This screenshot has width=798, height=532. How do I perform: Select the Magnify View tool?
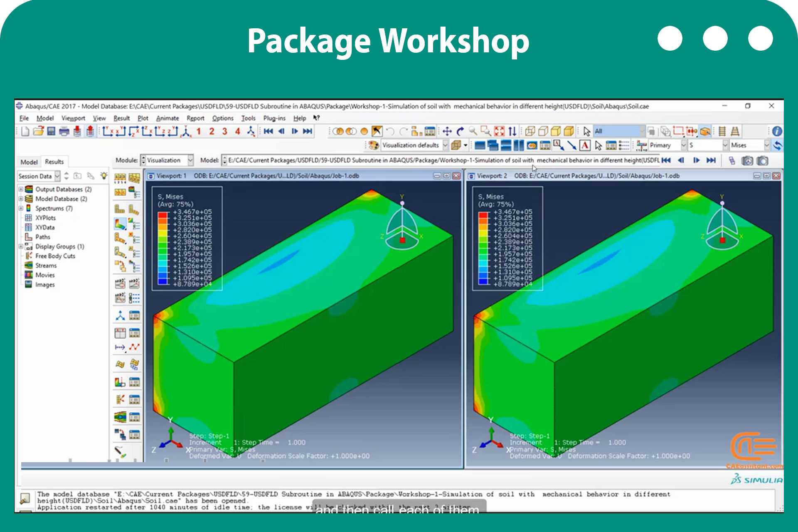click(473, 131)
